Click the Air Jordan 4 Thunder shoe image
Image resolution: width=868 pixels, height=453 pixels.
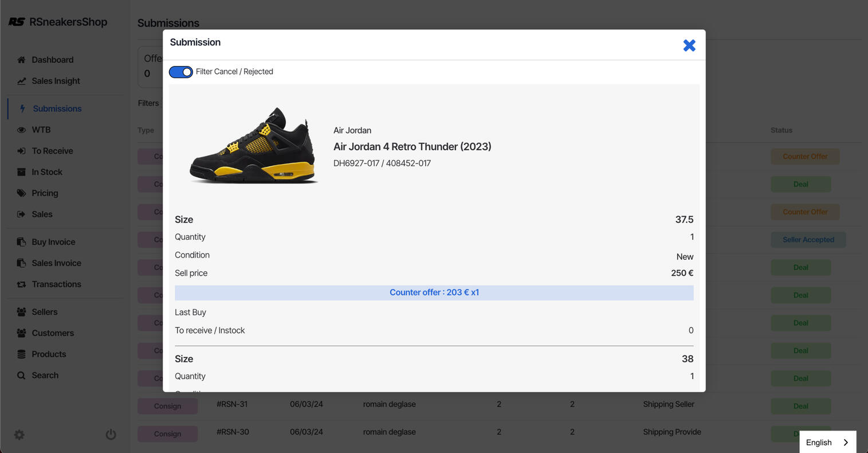pyautogui.click(x=253, y=146)
